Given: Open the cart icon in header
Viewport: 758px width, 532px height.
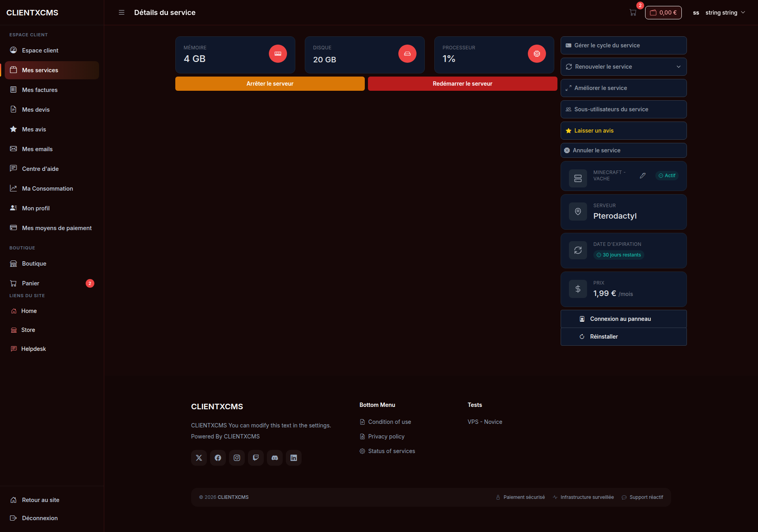Looking at the screenshot, I should [633, 13].
